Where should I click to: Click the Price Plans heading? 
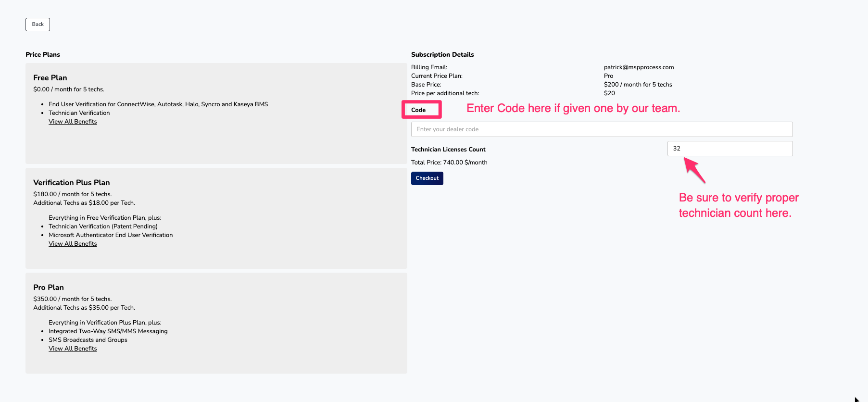point(43,55)
